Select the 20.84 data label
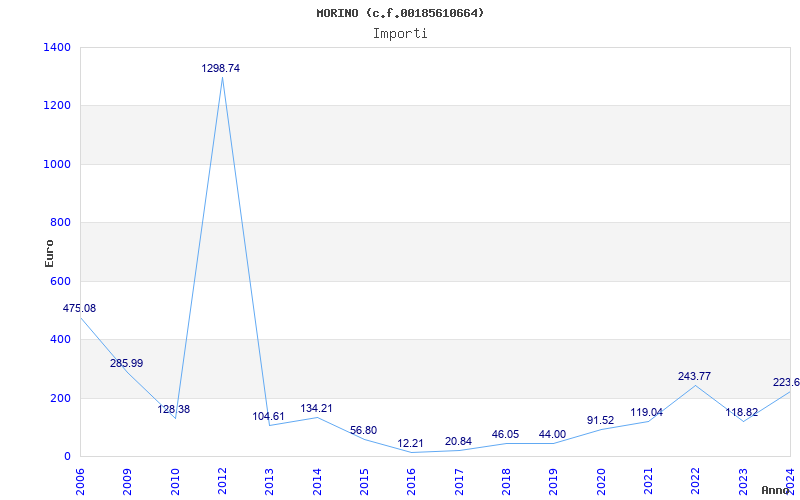 coord(458,441)
